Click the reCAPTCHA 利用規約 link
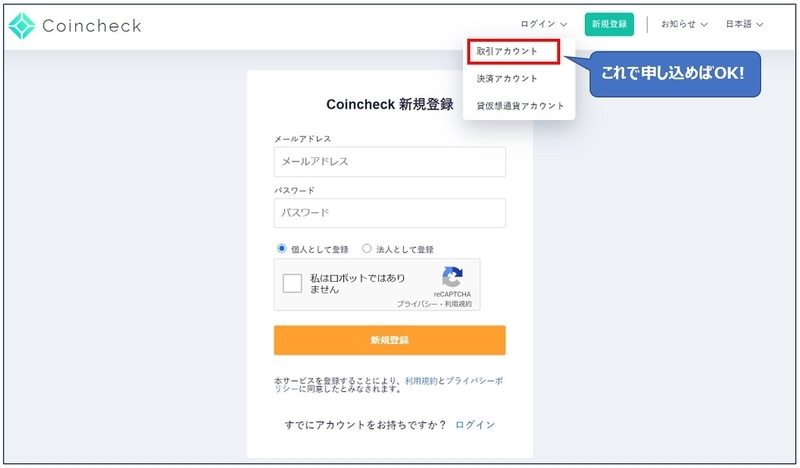The width and height of the screenshot is (800, 468). (x=458, y=304)
